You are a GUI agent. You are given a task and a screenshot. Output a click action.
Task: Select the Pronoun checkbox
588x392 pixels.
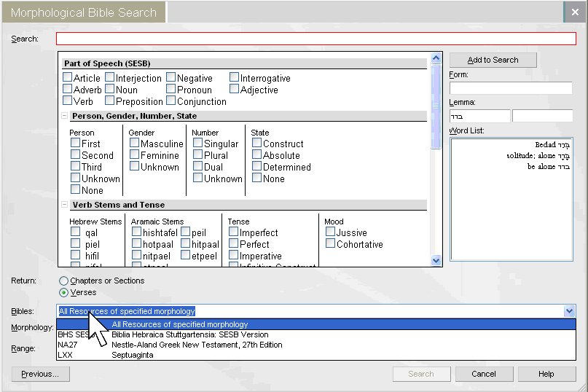(171, 89)
